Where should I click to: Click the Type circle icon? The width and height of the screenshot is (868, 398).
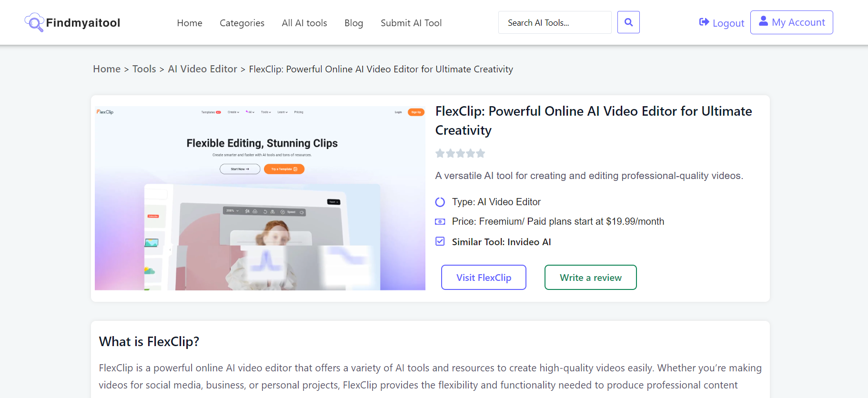tap(440, 202)
